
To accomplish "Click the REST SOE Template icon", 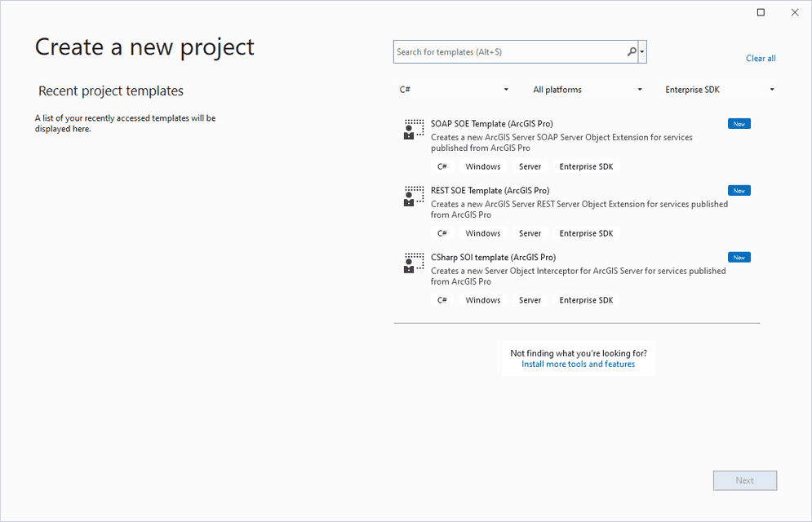I will [414, 196].
